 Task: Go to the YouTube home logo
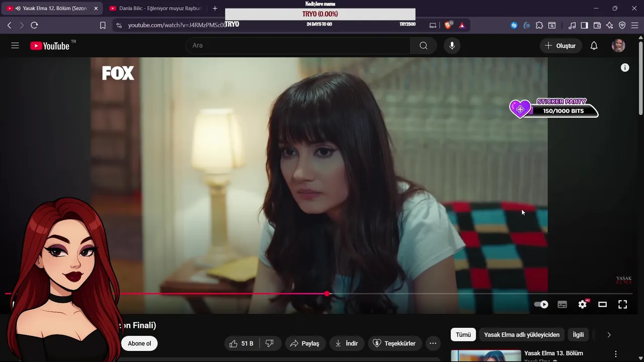tap(49, 46)
